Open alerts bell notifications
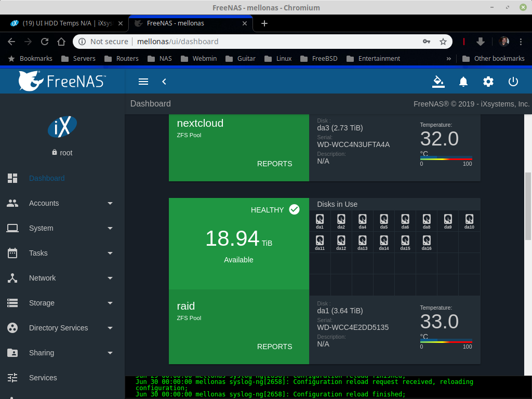The height and width of the screenshot is (399, 532). pos(463,82)
